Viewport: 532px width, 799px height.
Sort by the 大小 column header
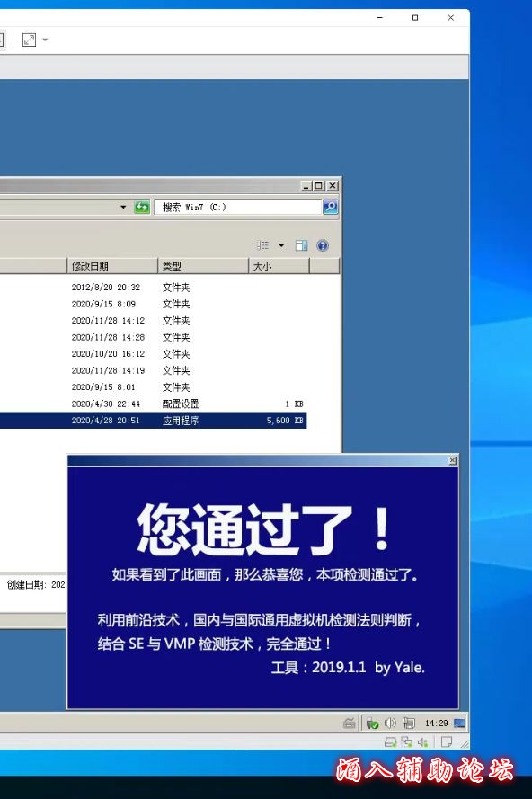[279, 266]
